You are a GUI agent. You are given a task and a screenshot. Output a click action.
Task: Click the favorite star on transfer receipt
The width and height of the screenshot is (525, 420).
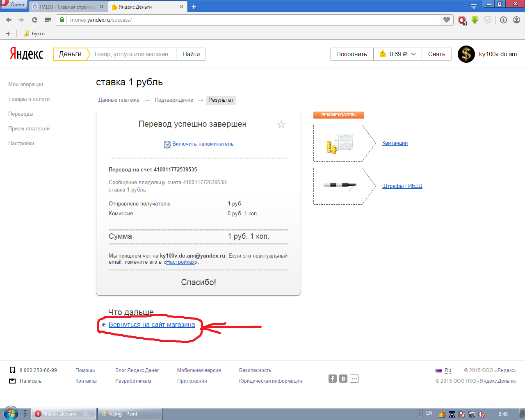coord(281,124)
